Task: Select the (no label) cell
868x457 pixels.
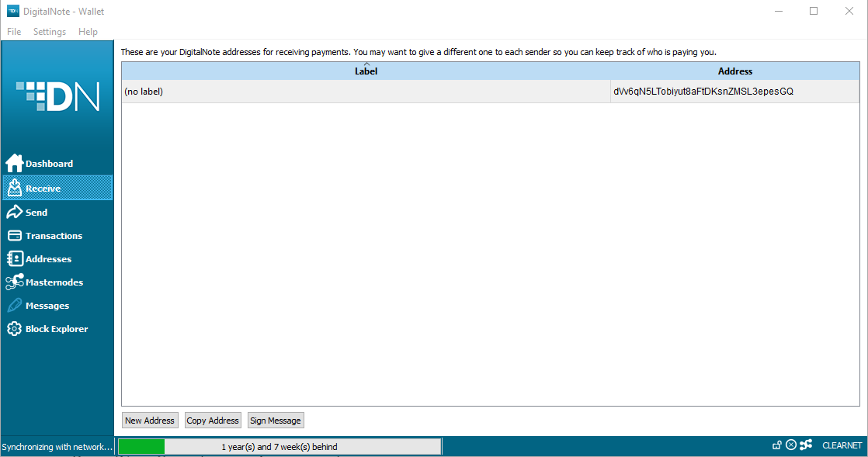Action: click(366, 92)
